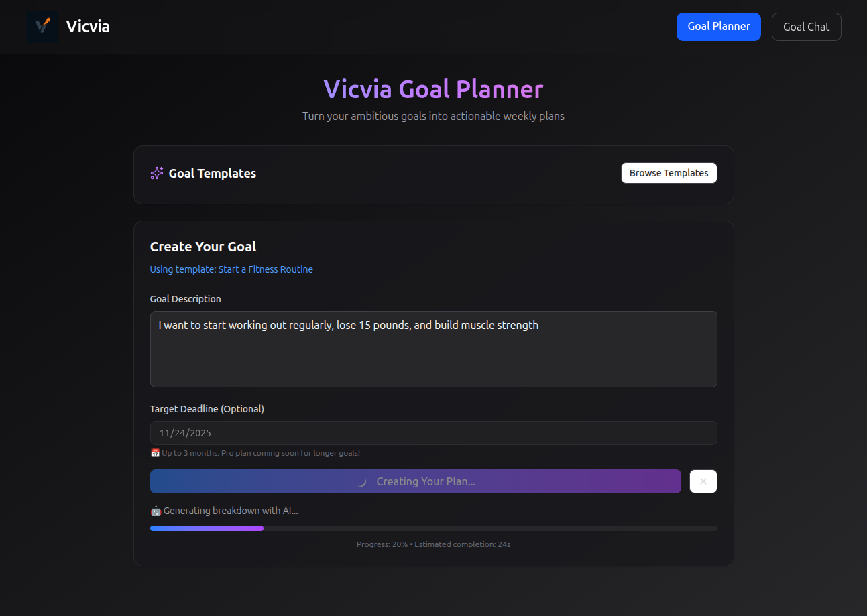This screenshot has width=867, height=616.
Task: Click the spinner inside Creating Your Plan button
Action: 362,481
